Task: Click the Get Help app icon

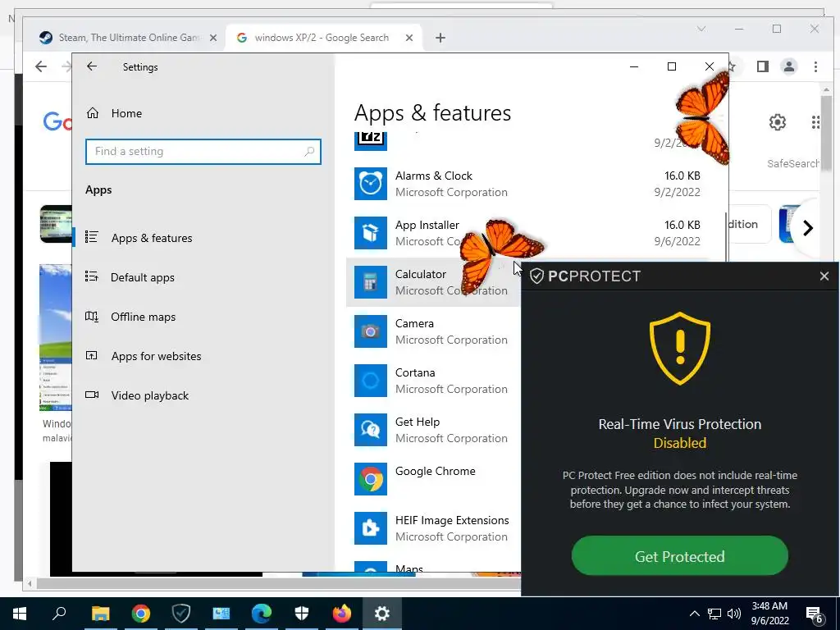Action: (x=371, y=430)
